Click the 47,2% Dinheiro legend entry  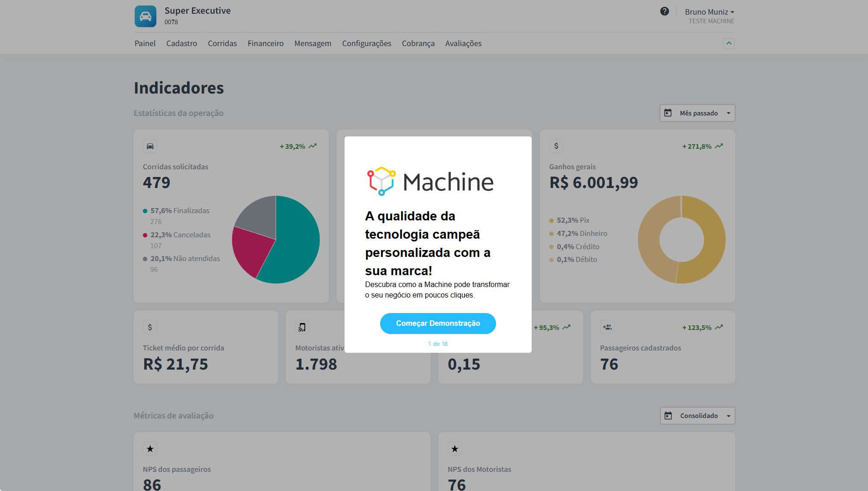point(578,234)
